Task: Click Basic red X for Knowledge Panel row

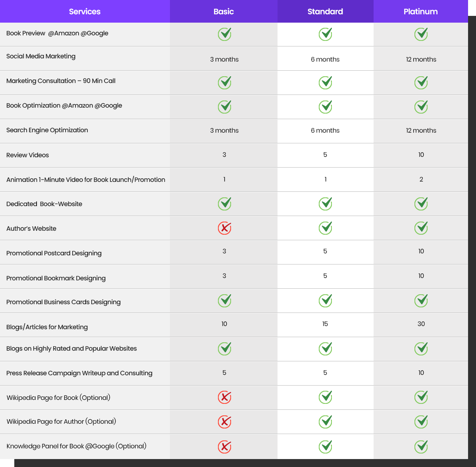Action: (224, 447)
